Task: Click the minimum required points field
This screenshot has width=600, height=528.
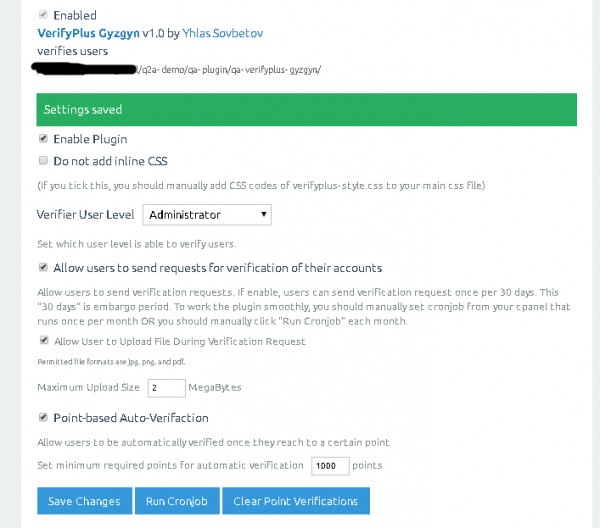Action: point(330,465)
